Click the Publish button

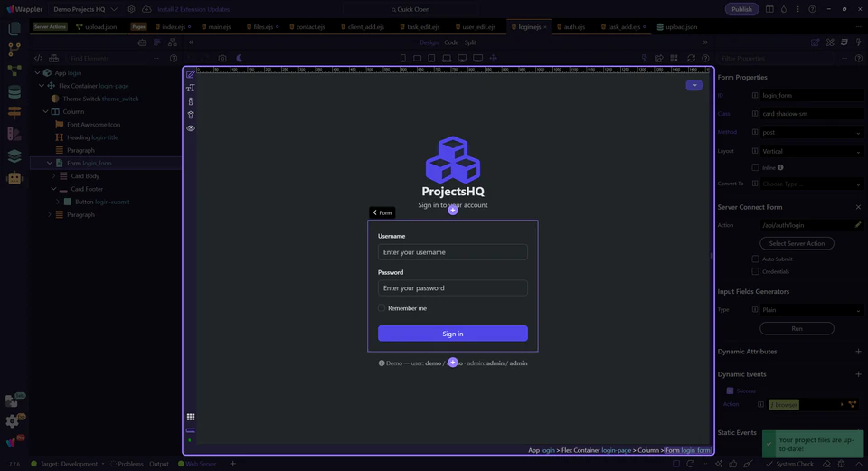pyautogui.click(x=741, y=9)
